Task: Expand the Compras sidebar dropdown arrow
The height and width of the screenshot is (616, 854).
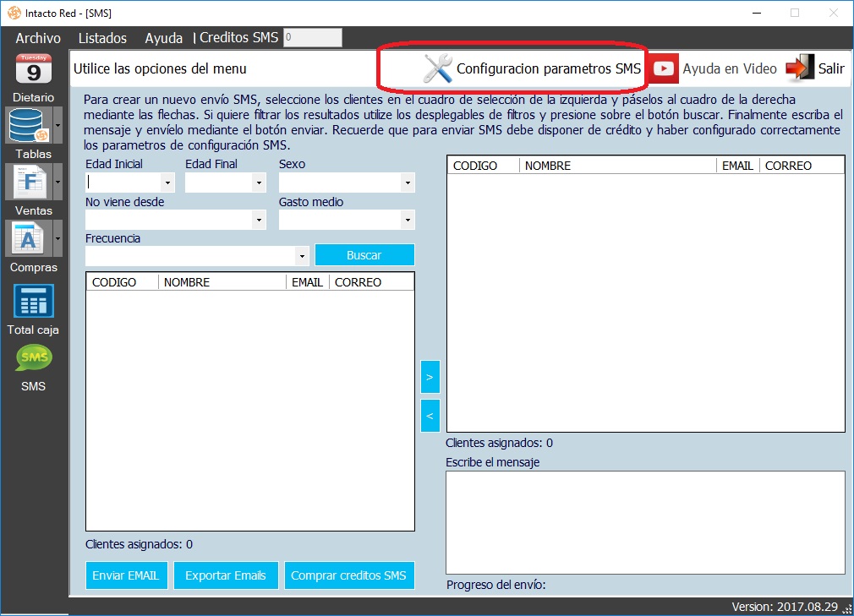Action: pyautogui.click(x=57, y=238)
